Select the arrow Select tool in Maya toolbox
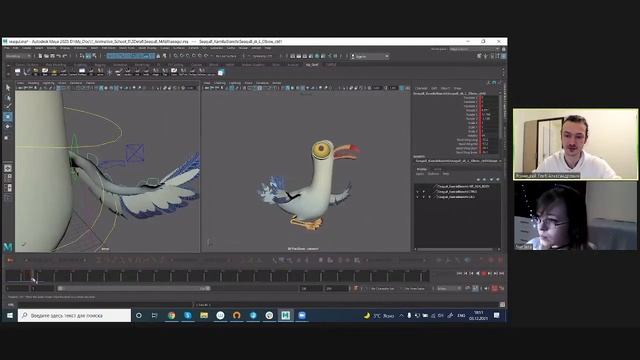640x360 pixels. tap(8, 87)
